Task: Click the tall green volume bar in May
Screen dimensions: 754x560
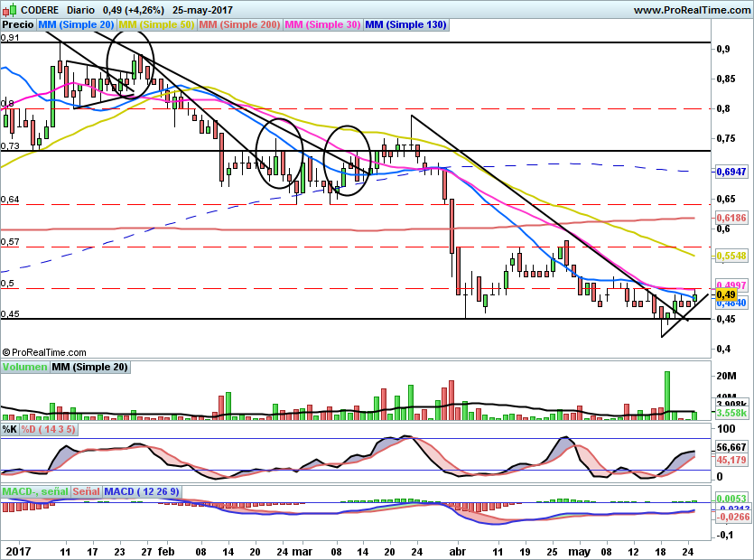Action: coord(667,395)
